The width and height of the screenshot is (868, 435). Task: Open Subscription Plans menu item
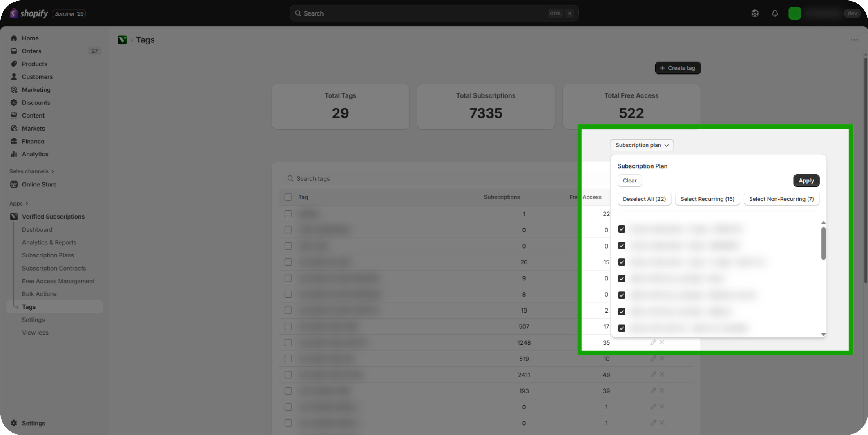[x=48, y=255]
